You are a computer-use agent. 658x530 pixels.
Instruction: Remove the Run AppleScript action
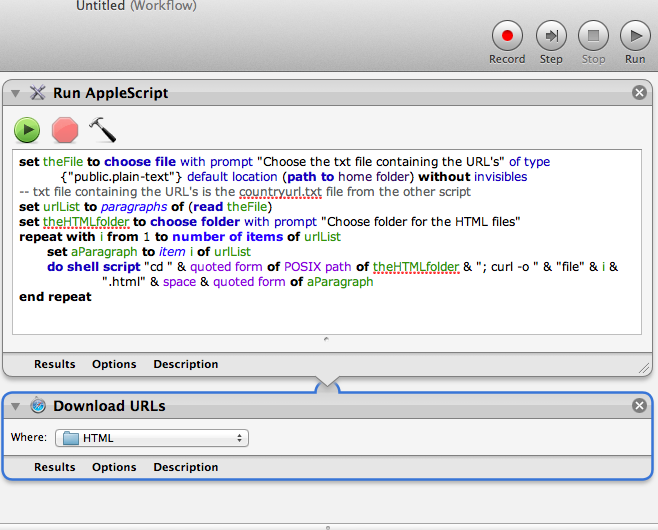coord(639,92)
